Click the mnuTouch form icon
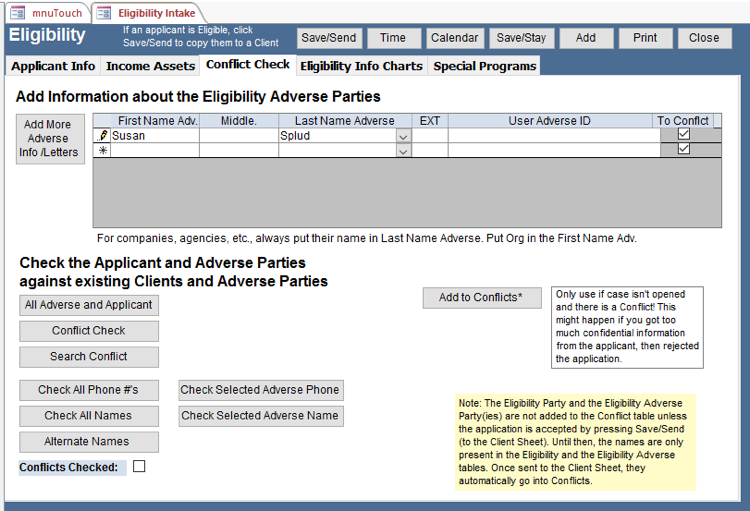The height and width of the screenshot is (511, 750). [17, 13]
